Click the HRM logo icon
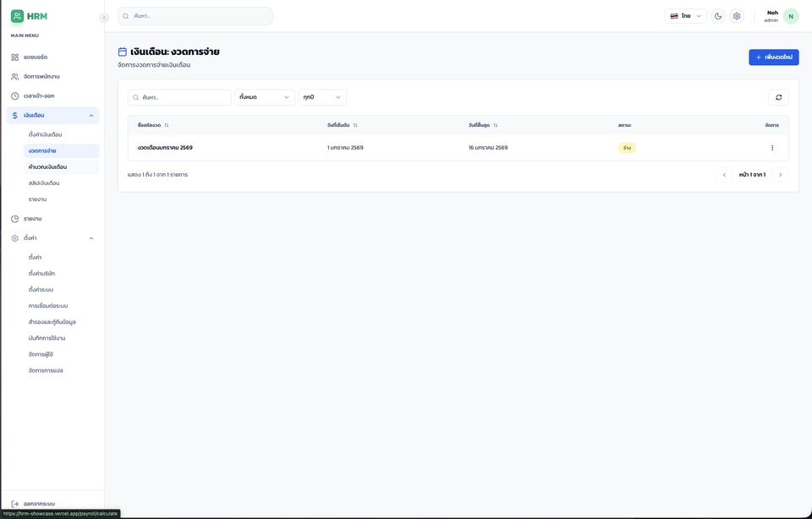 [17, 16]
